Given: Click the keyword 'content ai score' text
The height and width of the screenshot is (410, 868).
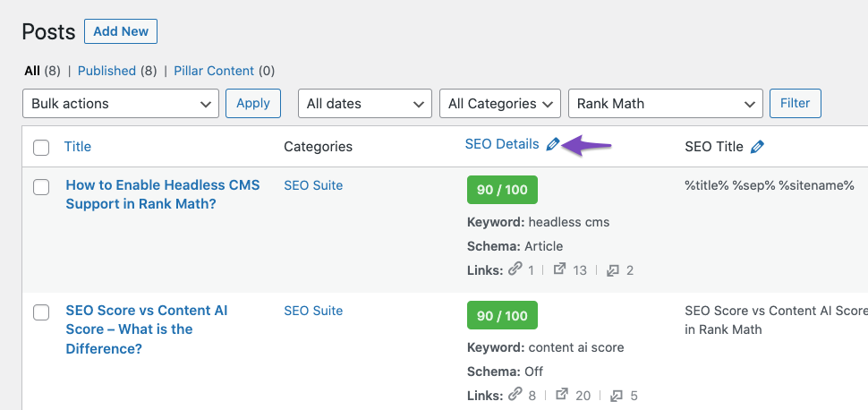Looking at the screenshot, I should (576, 348).
